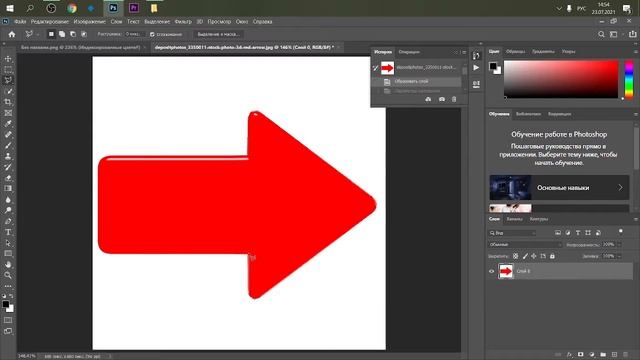Image resolution: width=640 pixels, height=360 pixels.
Task: Open the Файл menu
Action: pos(20,22)
